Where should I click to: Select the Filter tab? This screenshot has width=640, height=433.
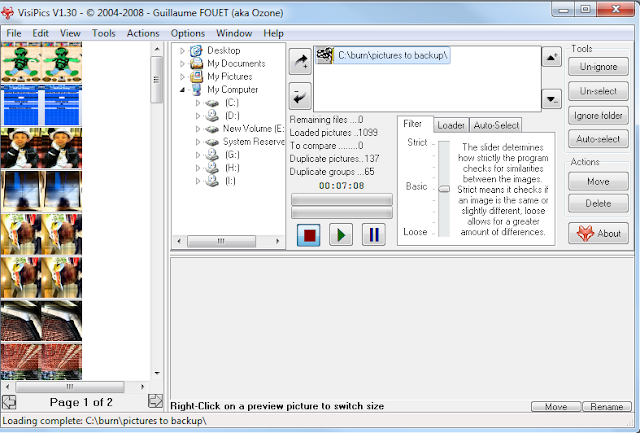click(x=413, y=124)
